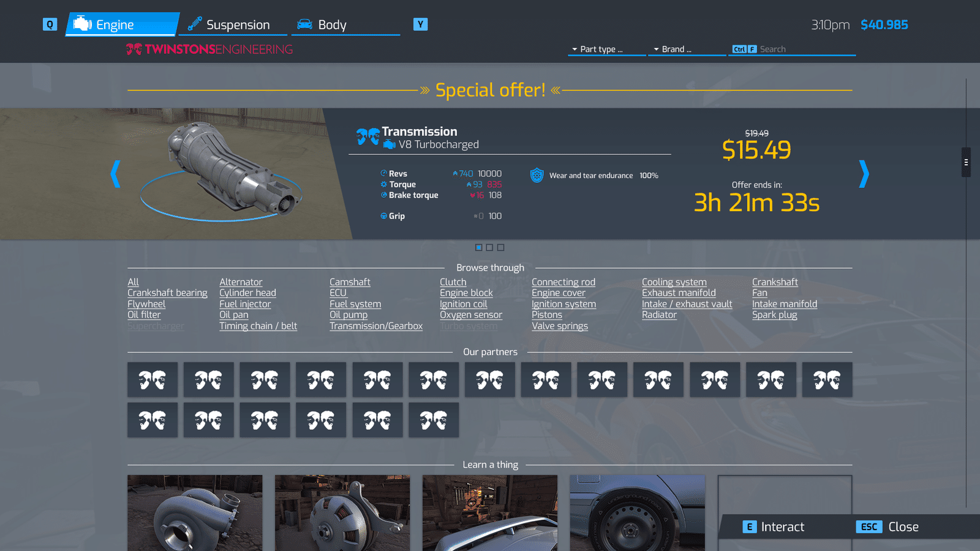Click the Y next-tab key icon
This screenshot has height=551, width=980.
tap(420, 24)
